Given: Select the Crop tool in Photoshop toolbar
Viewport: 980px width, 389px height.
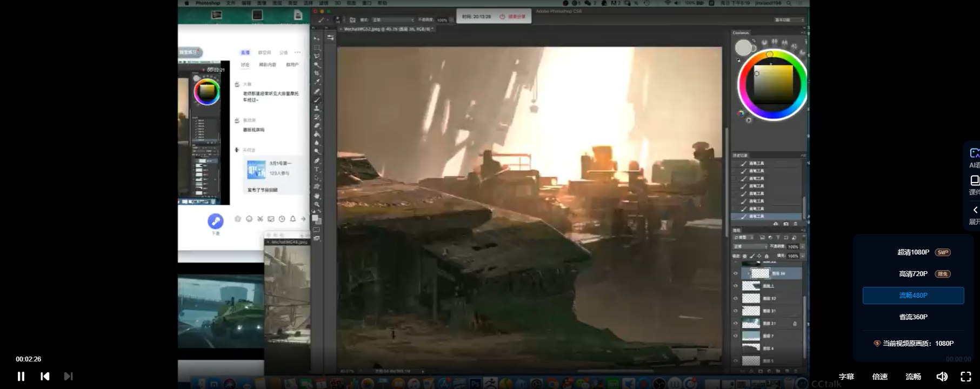Looking at the screenshot, I should [317, 73].
